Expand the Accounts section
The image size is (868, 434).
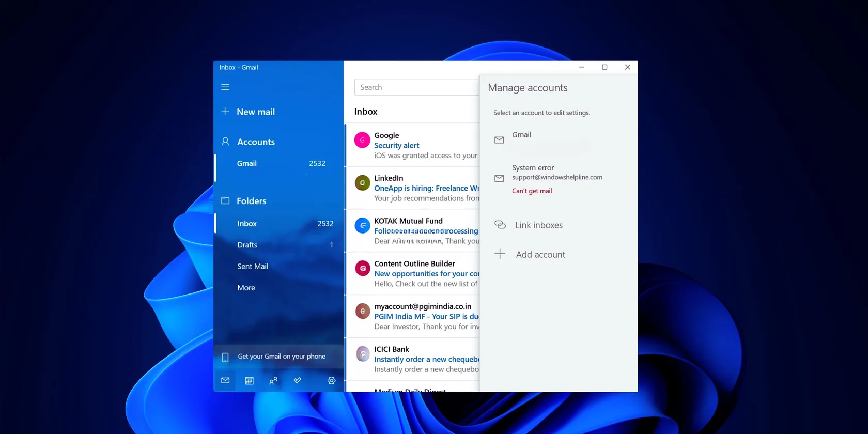pyautogui.click(x=256, y=142)
